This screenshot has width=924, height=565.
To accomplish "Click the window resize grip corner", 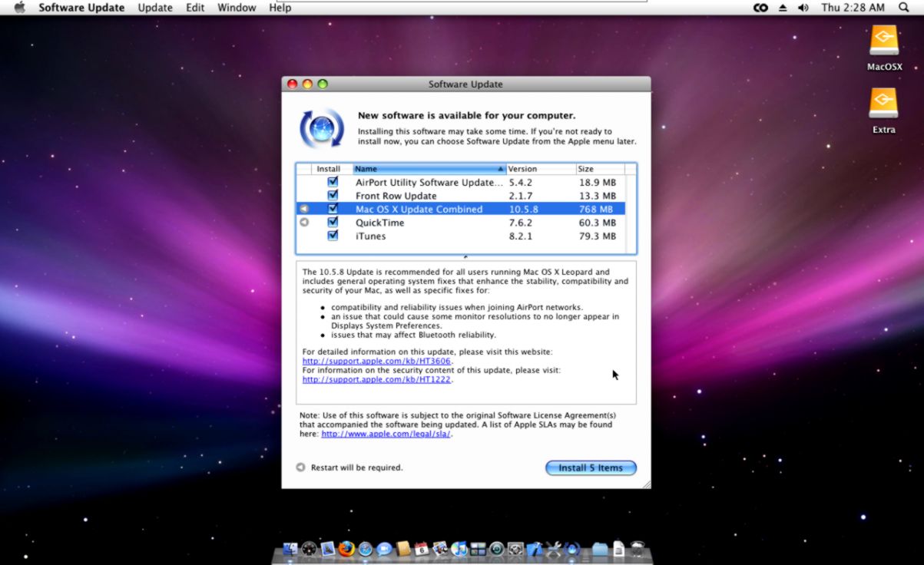I will pos(645,484).
